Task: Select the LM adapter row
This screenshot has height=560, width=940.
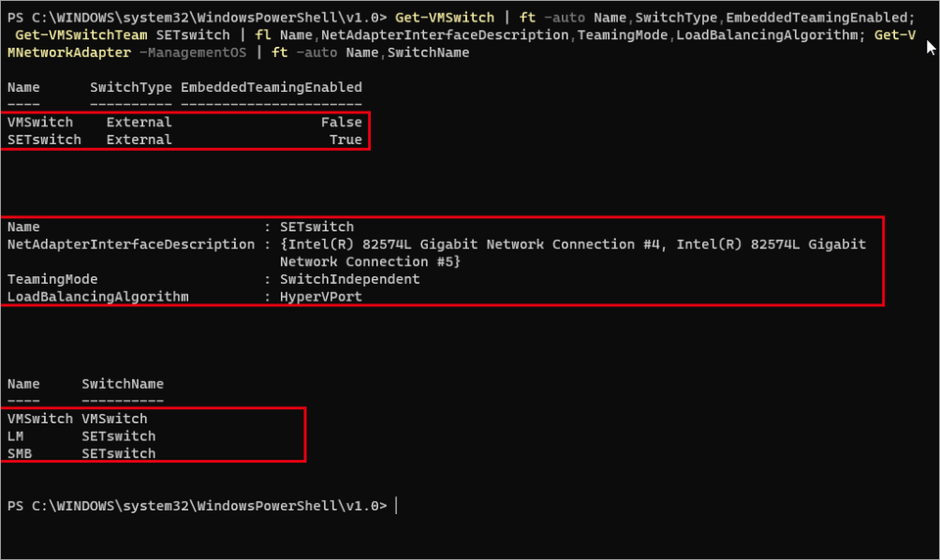Action: [x=81, y=437]
